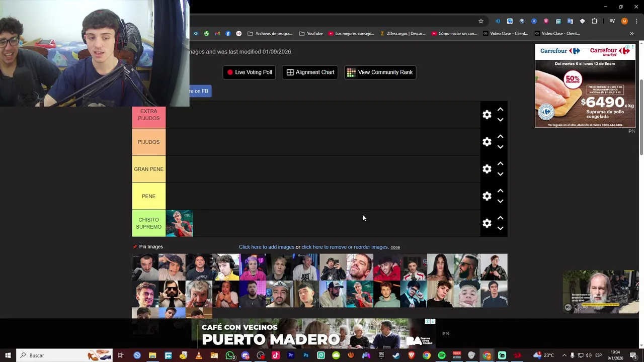The image size is (644, 362).
Task: Select the CHISITO SUPREMO green tier label
Action: (x=148, y=223)
